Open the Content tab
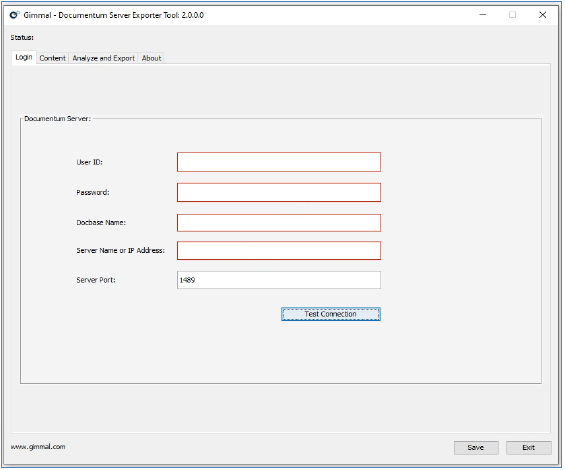 coord(53,58)
